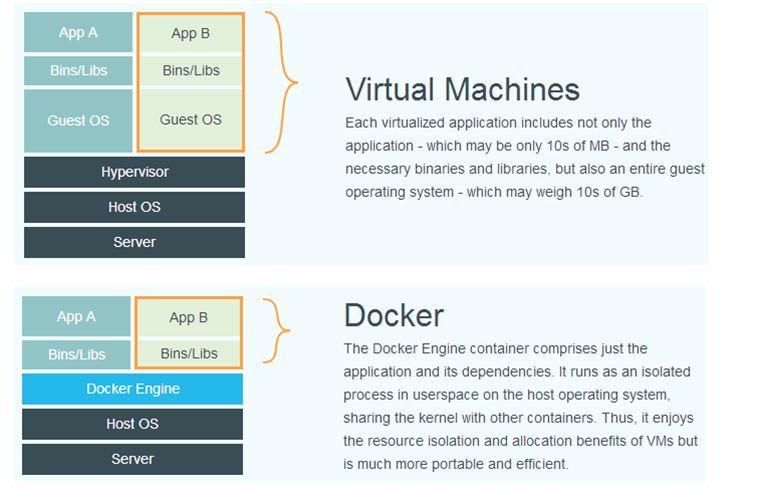Image resolution: width=758 pixels, height=500 pixels.
Task: Click the text 'The Docker Engine container comprises'
Action: pyautogui.click(x=468, y=349)
